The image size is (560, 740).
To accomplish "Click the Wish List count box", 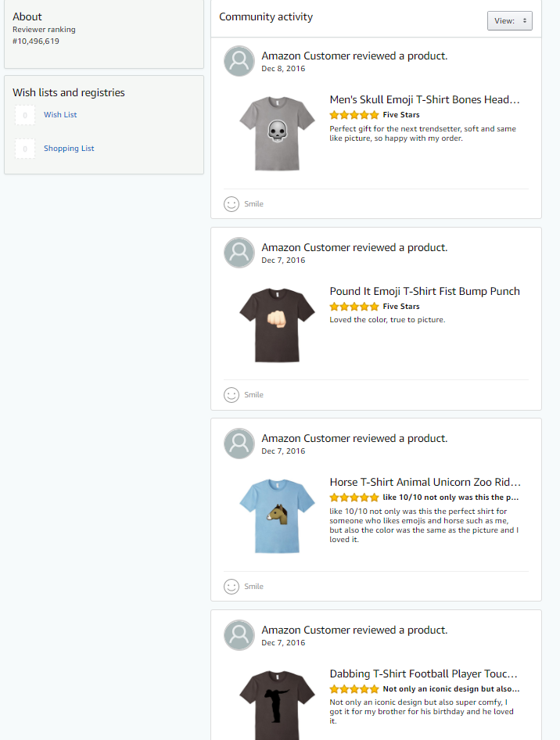I will click(25, 115).
